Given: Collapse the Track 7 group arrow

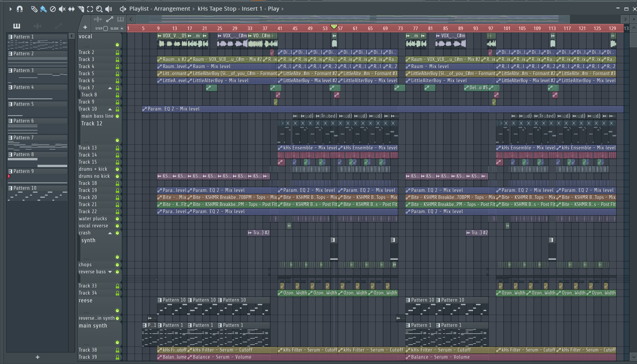Looking at the screenshot, I should [110, 88].
